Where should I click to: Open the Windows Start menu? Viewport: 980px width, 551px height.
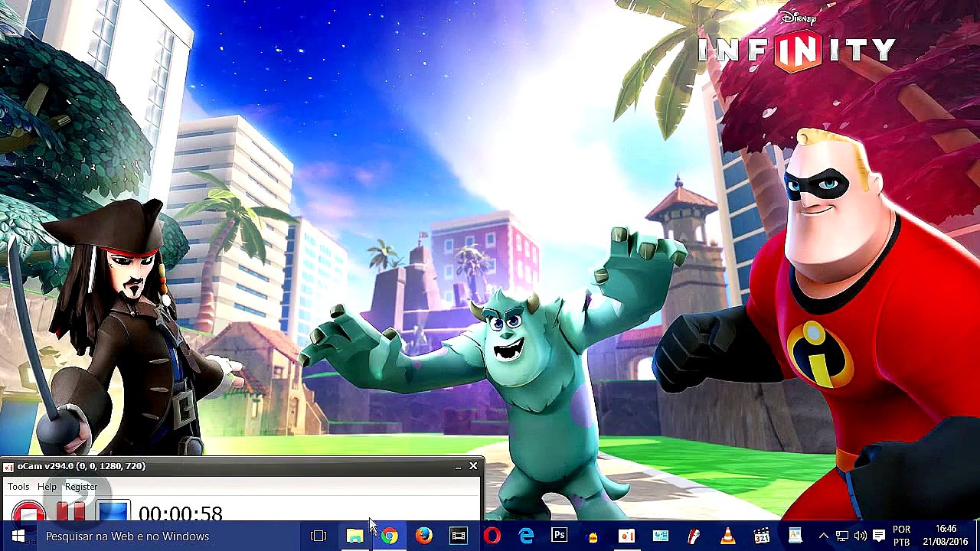pyautogui.click(x=18, y=536)
